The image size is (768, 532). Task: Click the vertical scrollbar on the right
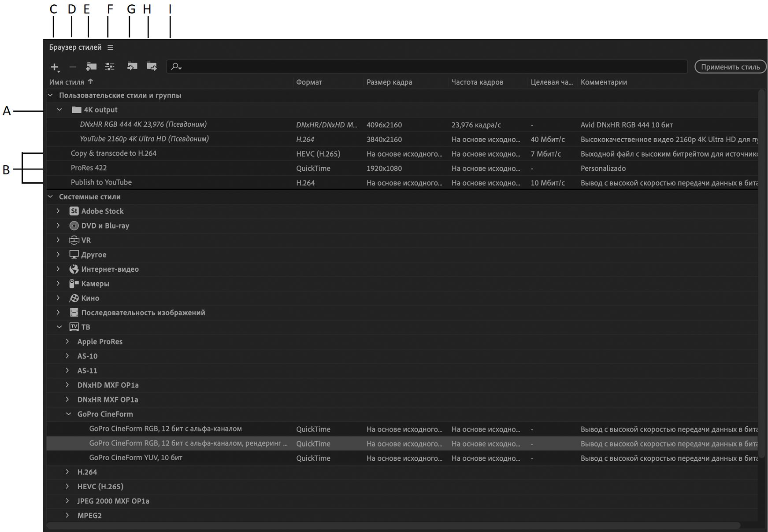[x=761, y=273]
